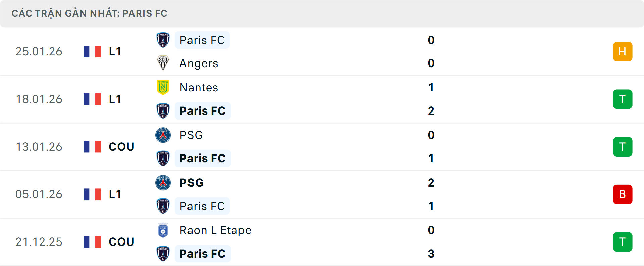Click Paris FC crest in the 25.01.26 match

tap(163, 40)
